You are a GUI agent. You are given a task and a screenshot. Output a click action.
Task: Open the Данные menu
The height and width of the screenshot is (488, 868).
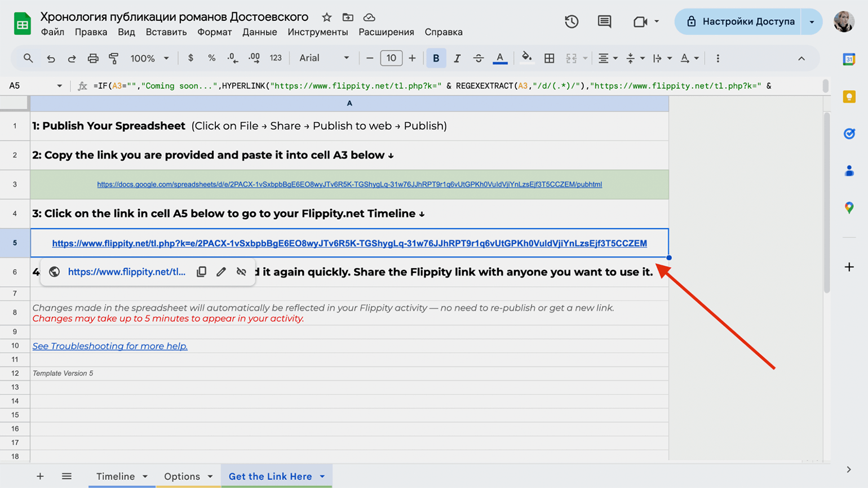[x=260, y=32]
